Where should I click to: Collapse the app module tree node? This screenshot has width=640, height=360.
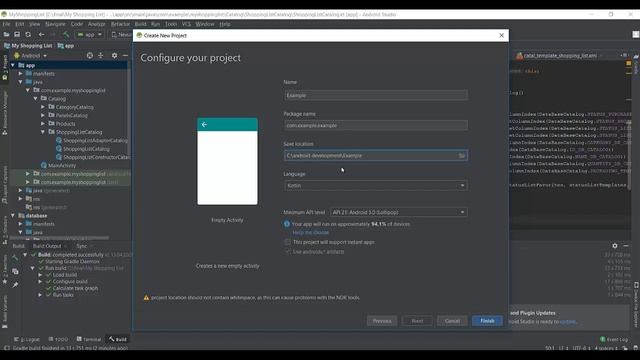pos(13,65)
